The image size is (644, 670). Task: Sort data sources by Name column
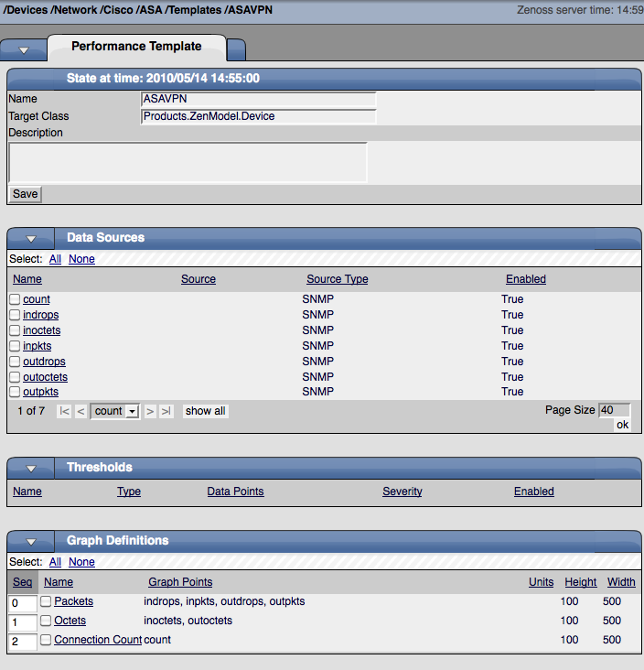pos(27,279)
